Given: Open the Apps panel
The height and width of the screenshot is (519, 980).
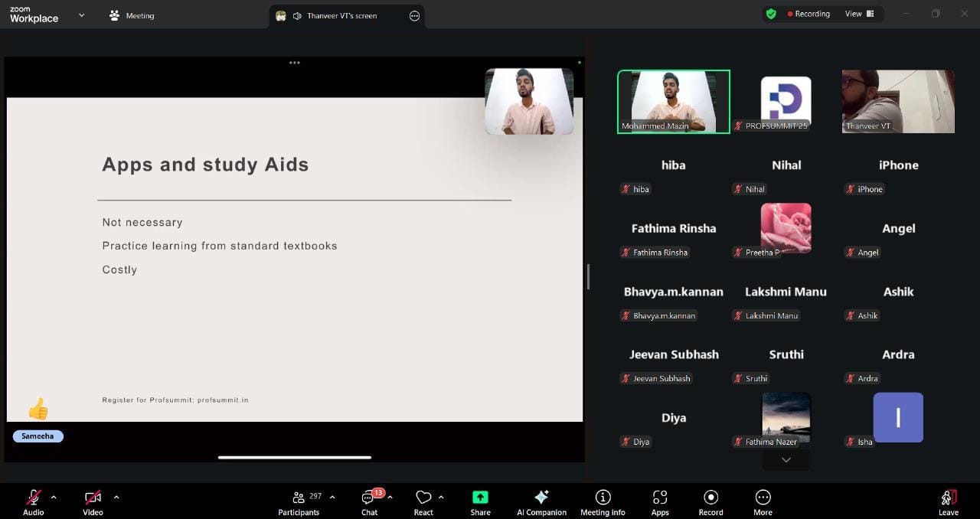Looking at the screenshot, I should 660,498.
